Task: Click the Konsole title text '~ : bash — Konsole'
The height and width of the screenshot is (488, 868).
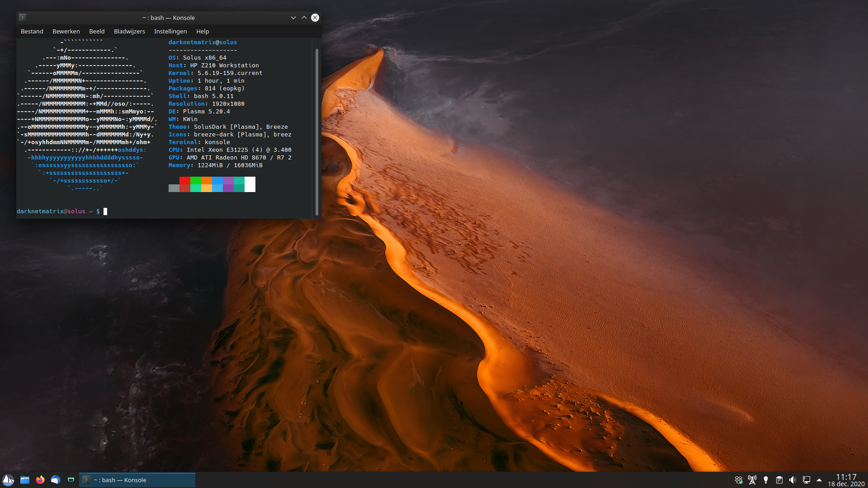Action: [x=169, y=18]
